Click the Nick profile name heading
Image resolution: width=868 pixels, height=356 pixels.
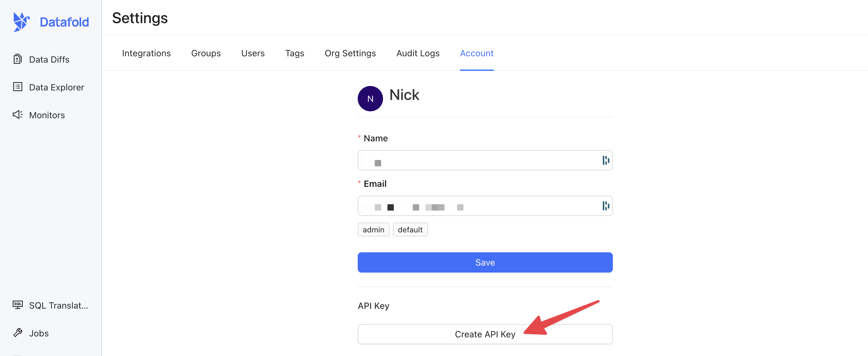coord(404,95)
